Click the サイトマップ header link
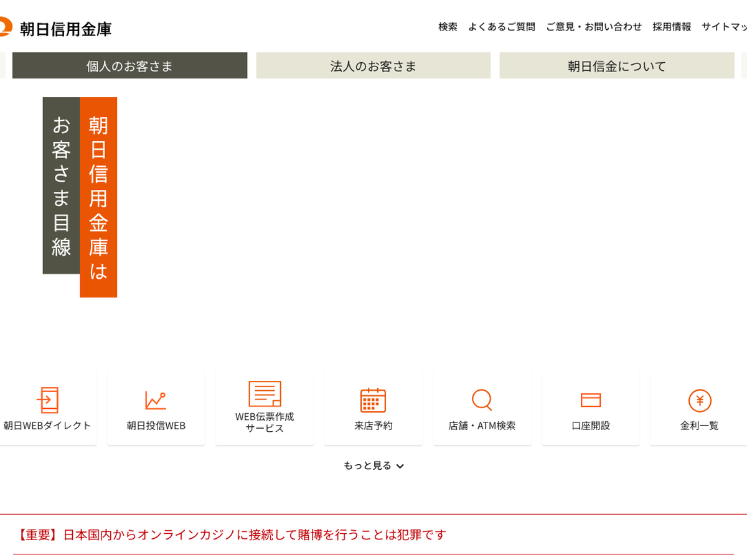This screenshot has height=560, width=747. tap(724, 27)
